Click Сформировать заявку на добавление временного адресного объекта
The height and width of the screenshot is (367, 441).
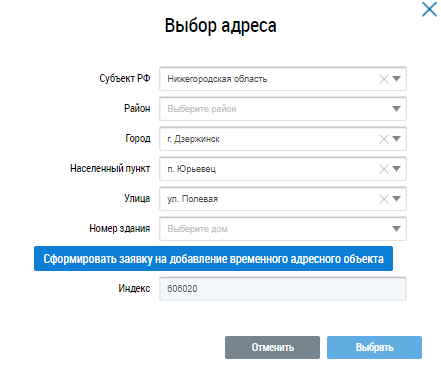pyautogui.click(x=213, y=259)
